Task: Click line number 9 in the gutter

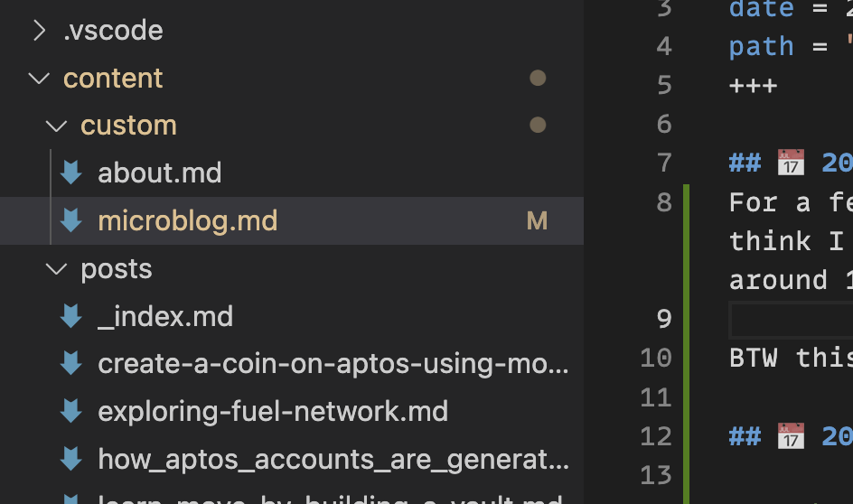Action: pyautogui.click(x=663, y=319)
